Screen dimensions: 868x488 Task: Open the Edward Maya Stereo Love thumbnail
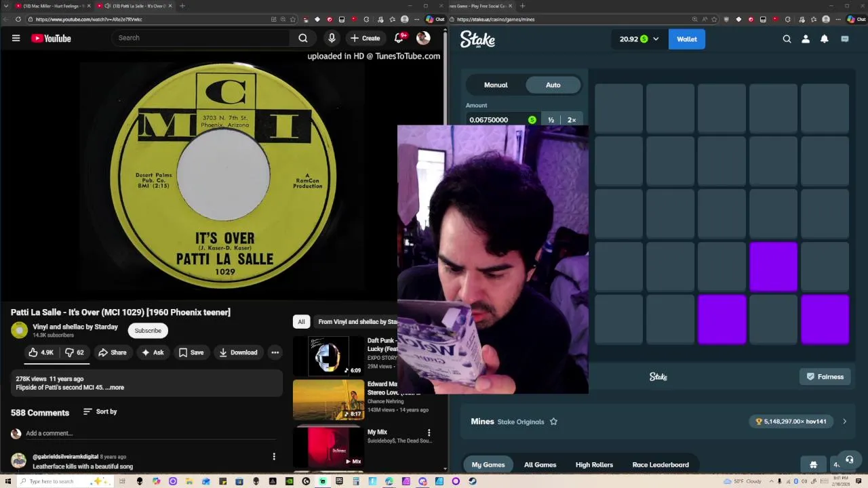(x=328, y=400)
